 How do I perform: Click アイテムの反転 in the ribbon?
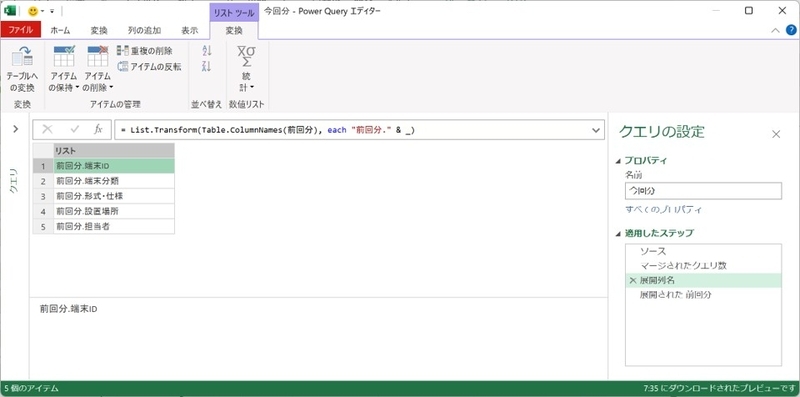click(149, 66)
